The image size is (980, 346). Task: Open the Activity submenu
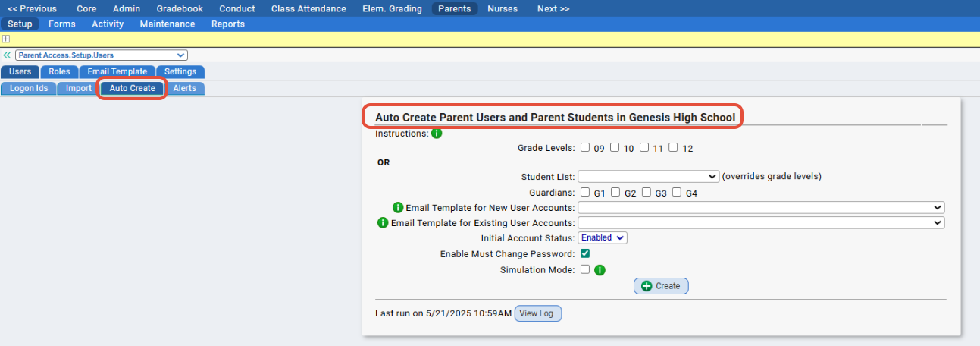pyautogui.click(x=108, y=24)
